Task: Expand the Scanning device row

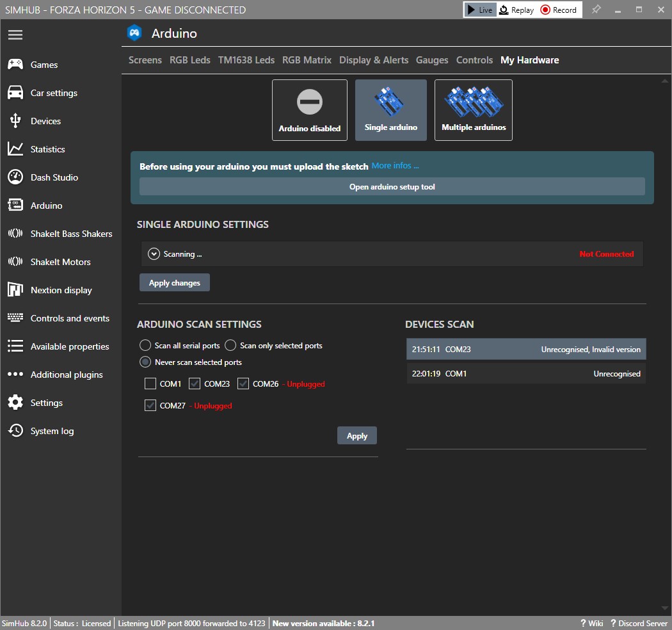Action: tap(154, 254)
